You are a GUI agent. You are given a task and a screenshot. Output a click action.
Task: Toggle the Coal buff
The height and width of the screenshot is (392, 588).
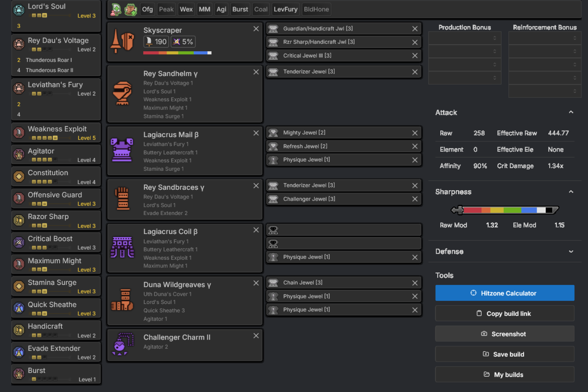[x=261, y=9]
